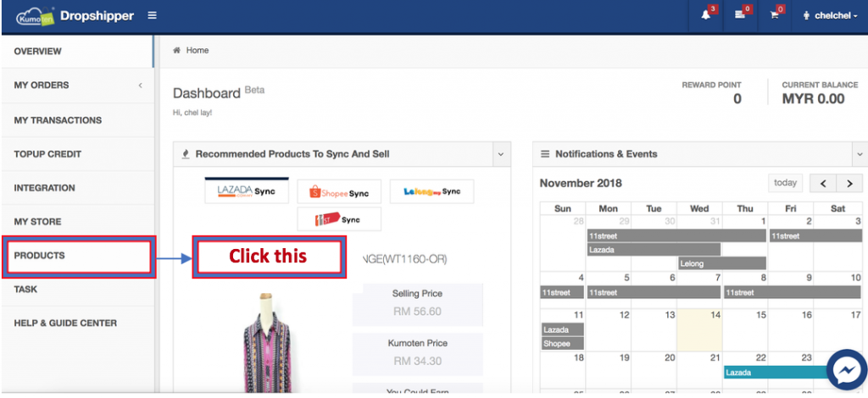Collapse the Notifications & Events panel chevron
The width and height of the screenshot is (868, 398).
pos(860,154)
